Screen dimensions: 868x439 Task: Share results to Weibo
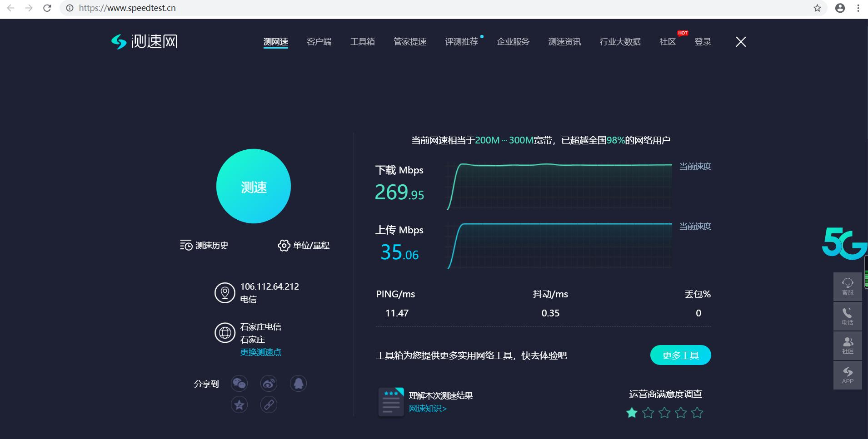click(x=269, y=383)
